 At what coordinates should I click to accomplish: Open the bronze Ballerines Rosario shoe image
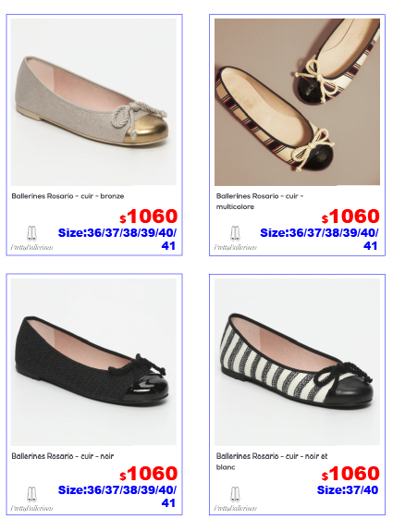93,102
